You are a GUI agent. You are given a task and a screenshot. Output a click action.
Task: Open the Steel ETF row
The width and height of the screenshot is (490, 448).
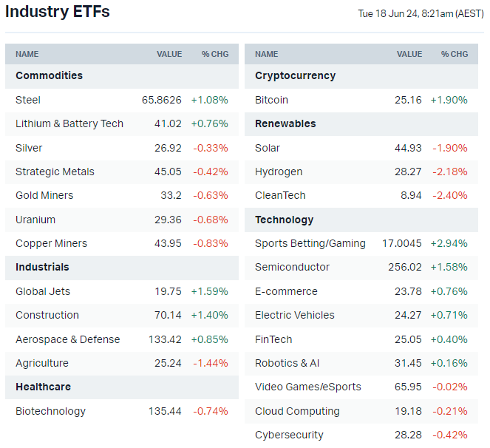[x=28, y=100]
